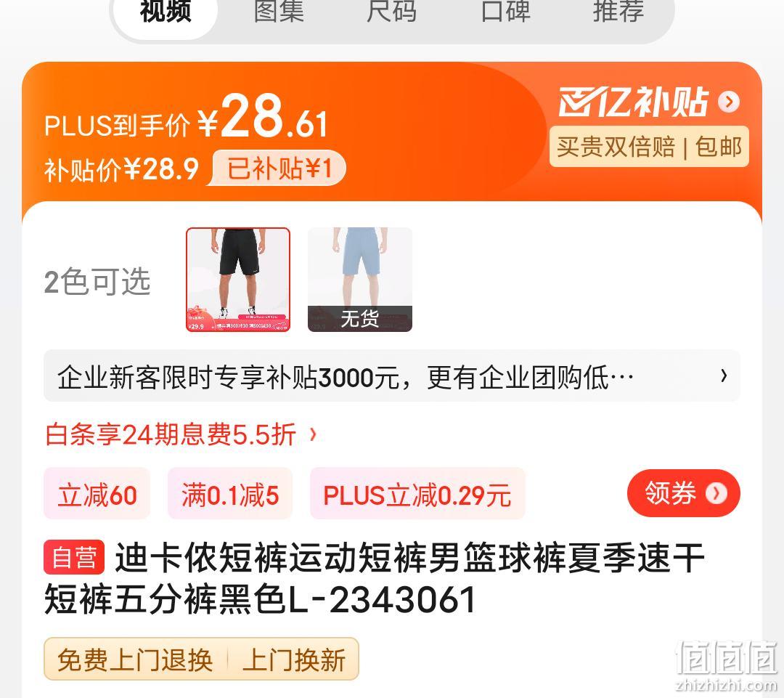Switch to the 图集 tab
This screenshot has width=784, height=698.
coord(279,11)
